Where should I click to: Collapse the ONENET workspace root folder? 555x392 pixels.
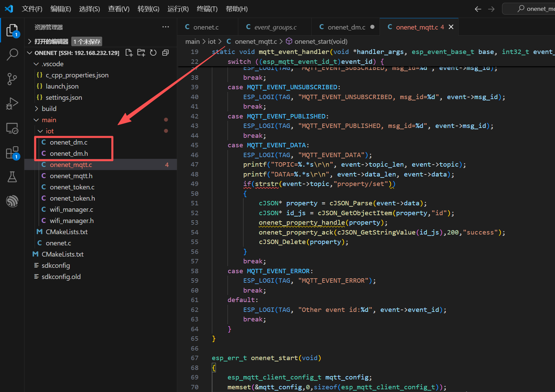pos(77,53)
